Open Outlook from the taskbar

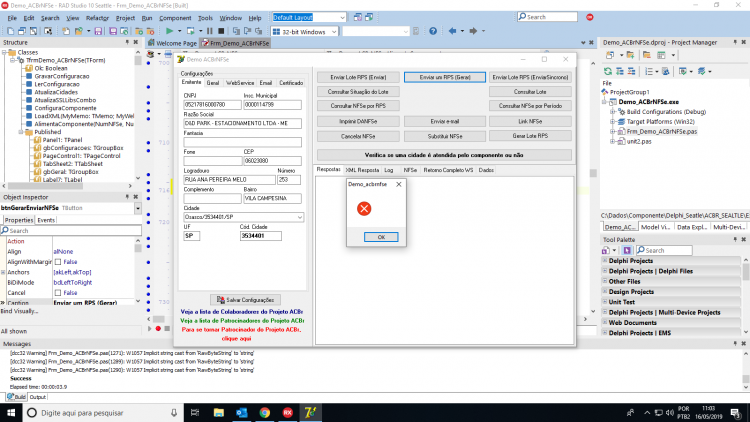point(242,412)
